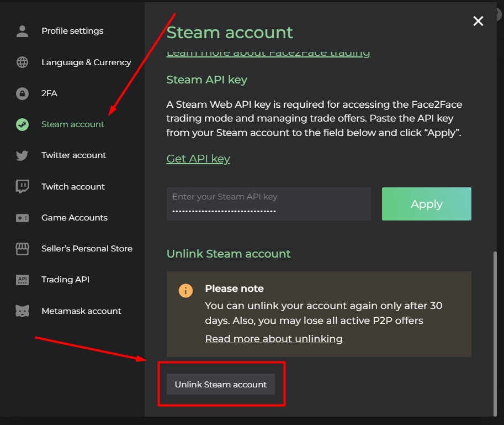Click the Twitch logo icon

[22, 187]
